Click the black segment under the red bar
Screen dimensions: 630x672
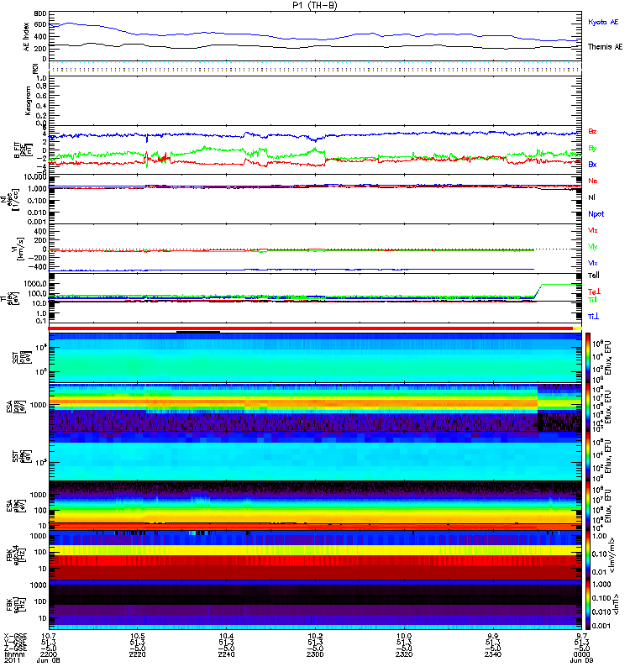[198, 331]
